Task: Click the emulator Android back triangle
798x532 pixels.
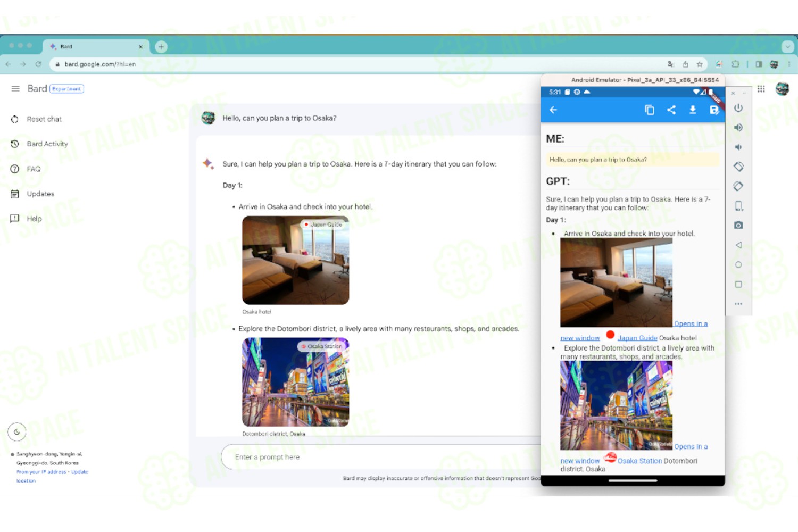Action: point(738,245)
